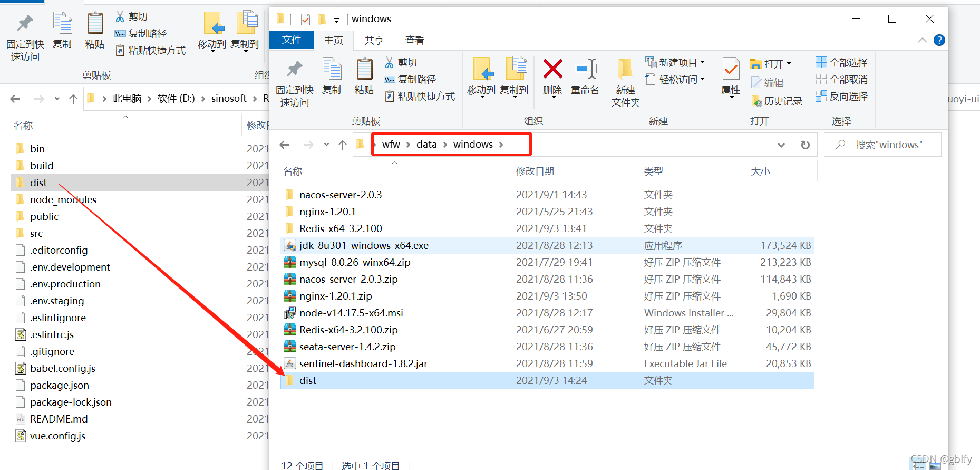Sort by the Type (类型) column header

tap(654, 171)
